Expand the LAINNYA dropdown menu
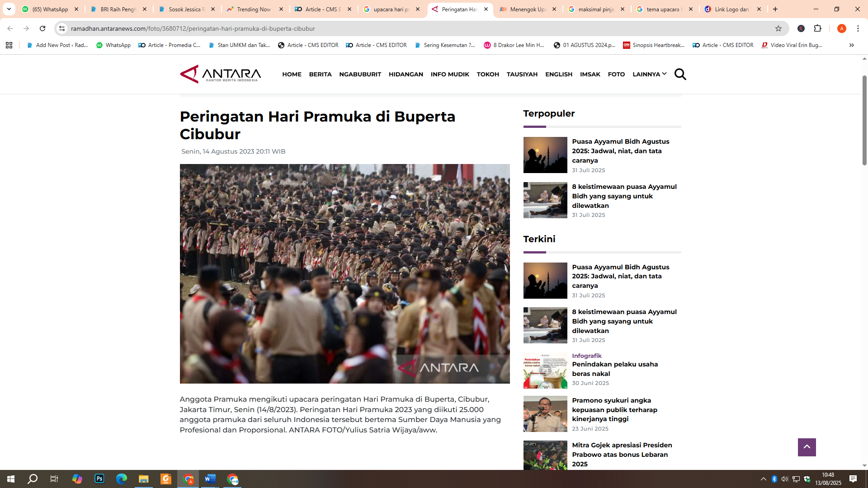The height and width of the screenshot is (488, 868). pos(649,74)
